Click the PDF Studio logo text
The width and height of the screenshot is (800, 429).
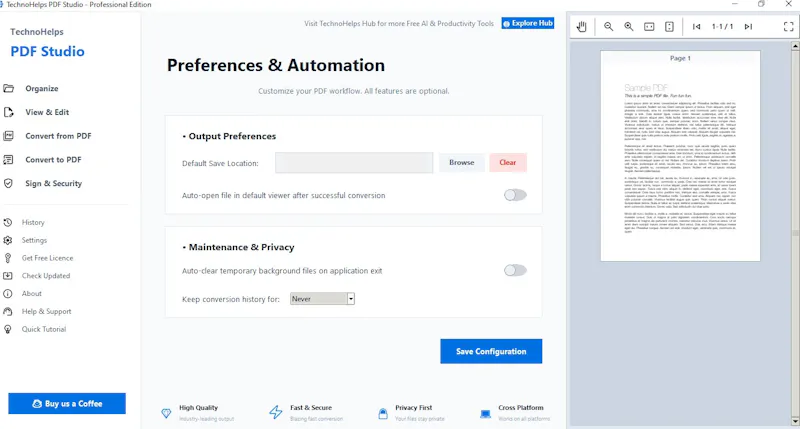[x=47, y=52]
